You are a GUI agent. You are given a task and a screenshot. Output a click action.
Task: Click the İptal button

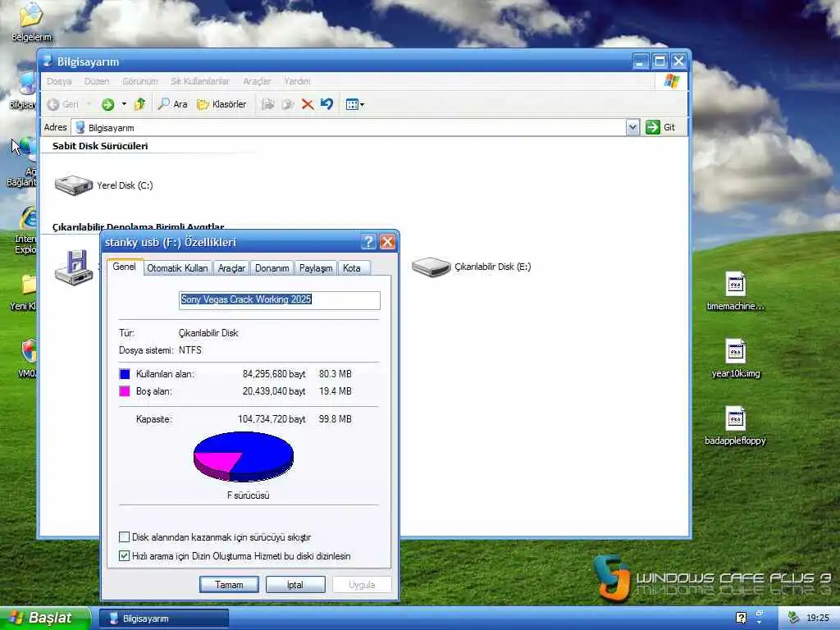(295, 584)
